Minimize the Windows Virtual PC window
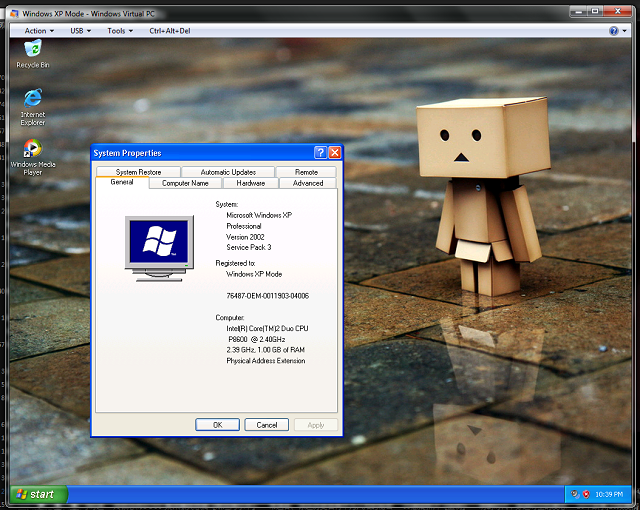Viewport: 640px width, 510px height. click(578, 11)
